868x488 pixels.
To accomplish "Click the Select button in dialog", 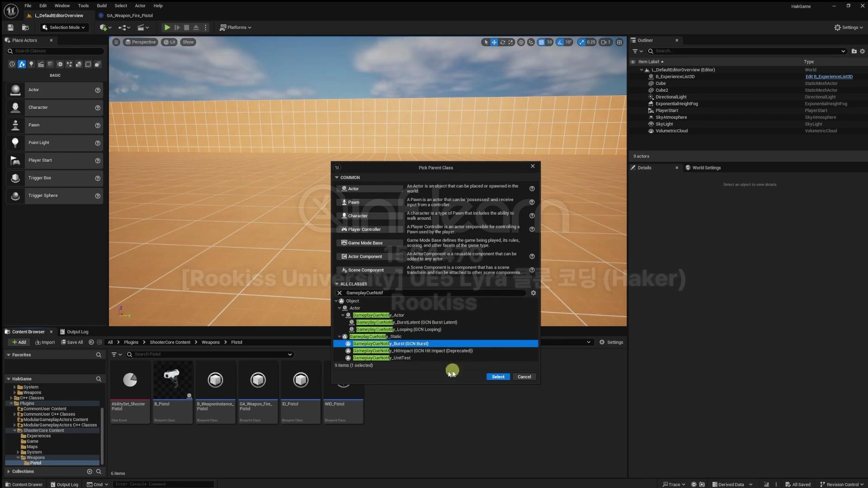I will [498, 377].
